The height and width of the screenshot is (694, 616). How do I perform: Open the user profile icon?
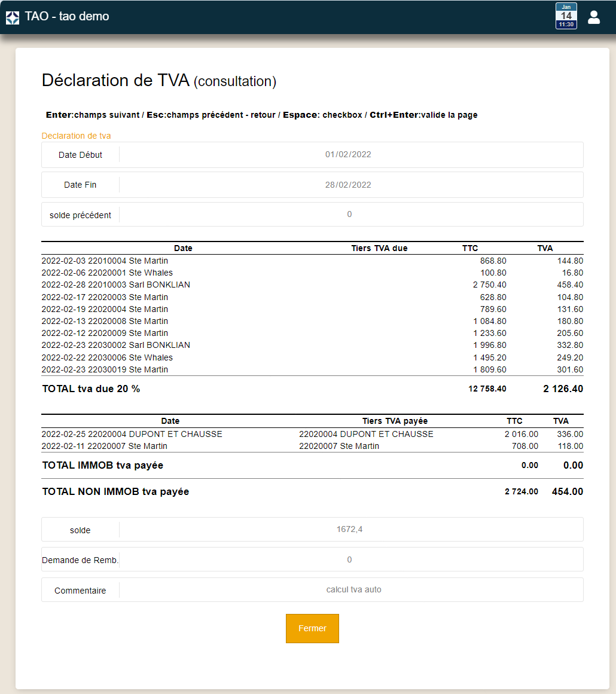click(594, 17)
